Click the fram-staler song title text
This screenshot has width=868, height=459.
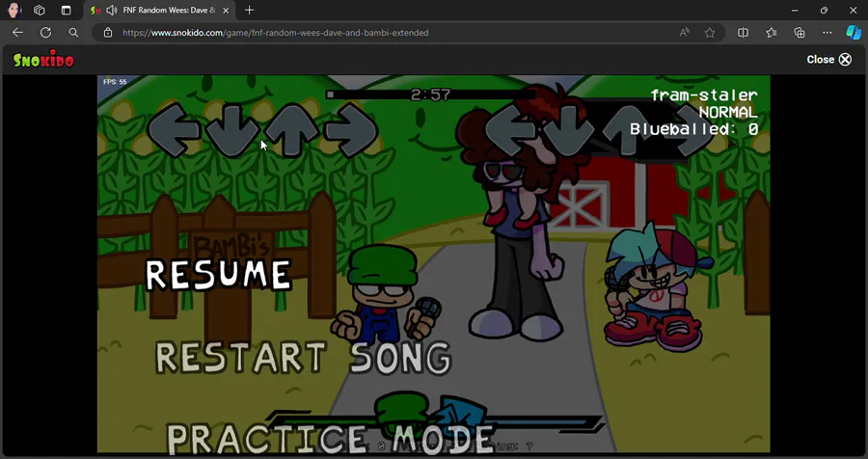tap(704, 95)
